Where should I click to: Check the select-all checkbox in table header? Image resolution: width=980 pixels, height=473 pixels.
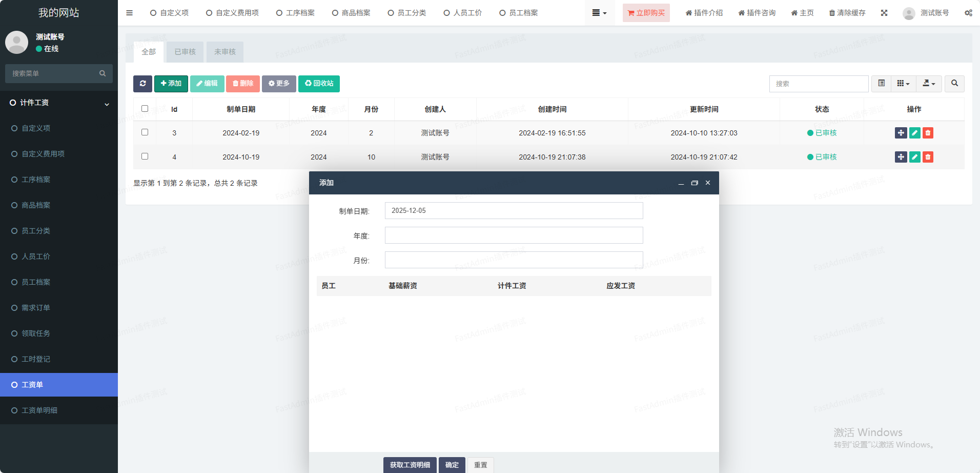(145, 109)
